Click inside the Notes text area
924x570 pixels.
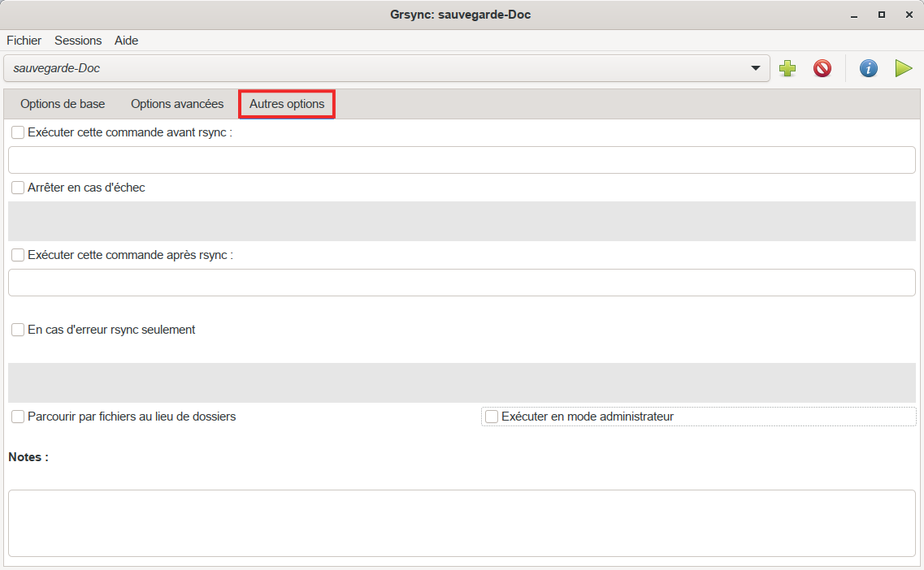462,522
